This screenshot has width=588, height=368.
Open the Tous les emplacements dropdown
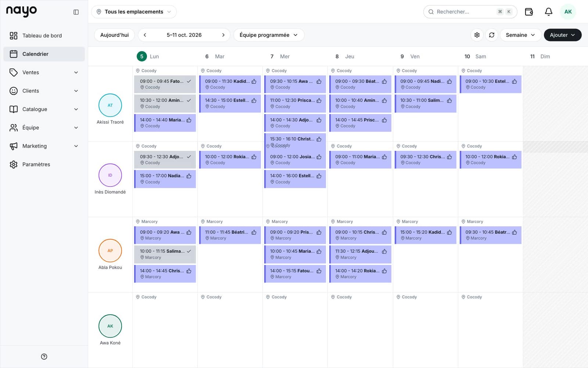tap(134, 12)
